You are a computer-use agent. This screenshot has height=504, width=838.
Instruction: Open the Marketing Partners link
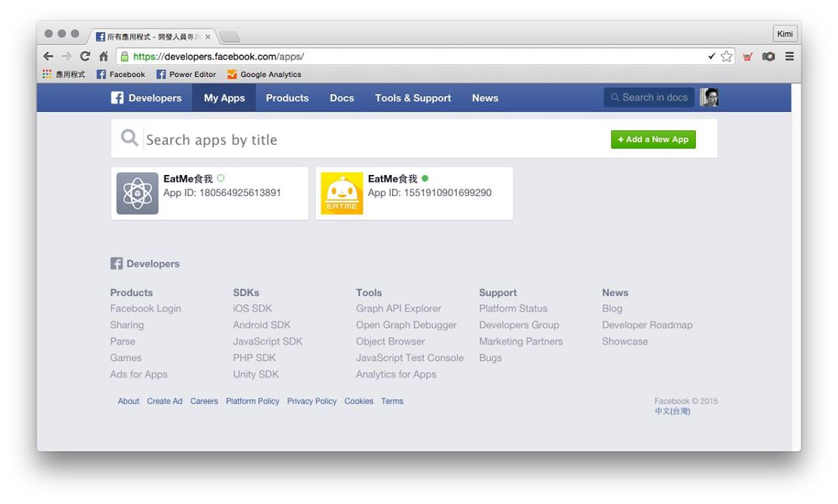coord(521,342)
